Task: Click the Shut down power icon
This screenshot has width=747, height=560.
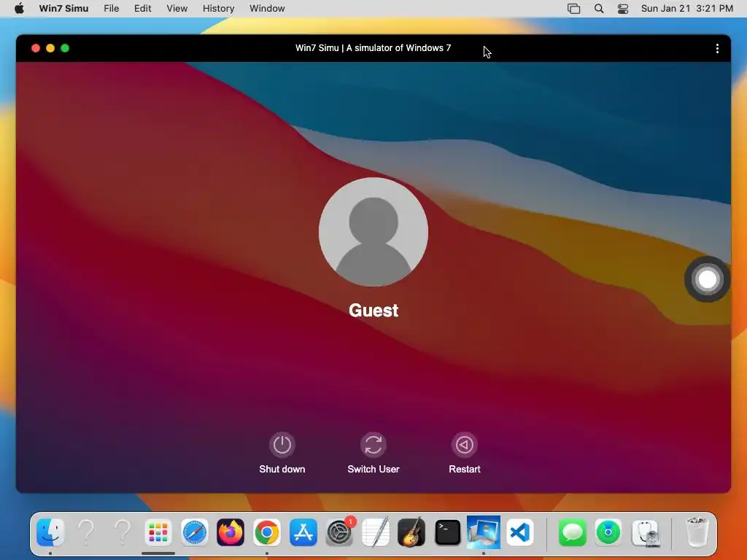Action: point(282,445)
